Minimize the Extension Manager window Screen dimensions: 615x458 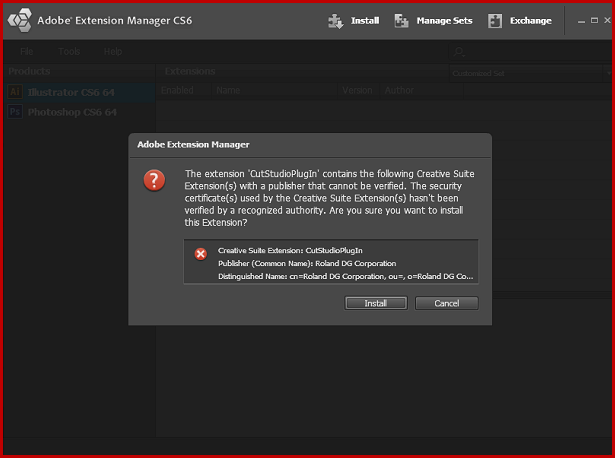click(581, 21)
